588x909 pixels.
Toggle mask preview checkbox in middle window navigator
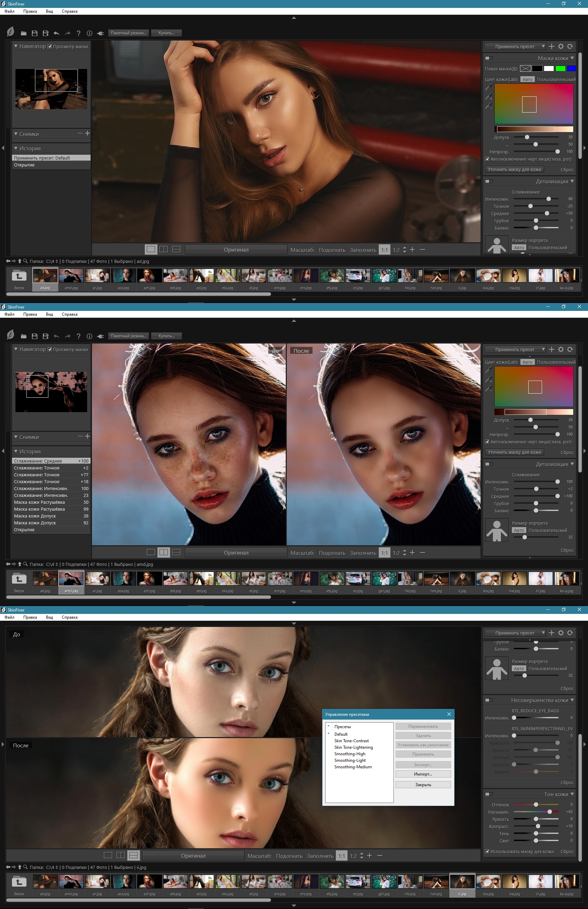[50, 349]
